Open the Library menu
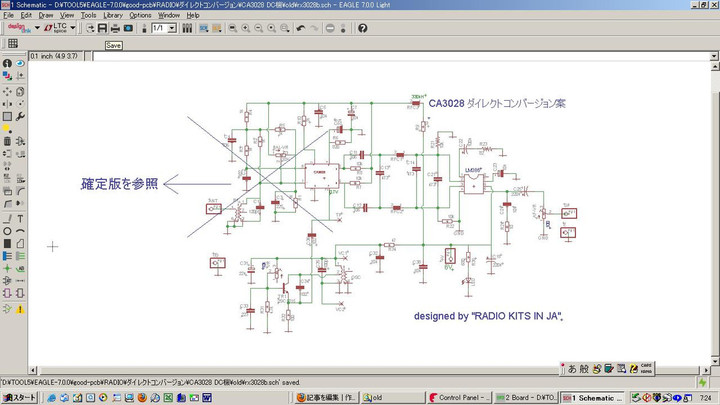This screenshot has width=720, height=405. coord(113,16)
